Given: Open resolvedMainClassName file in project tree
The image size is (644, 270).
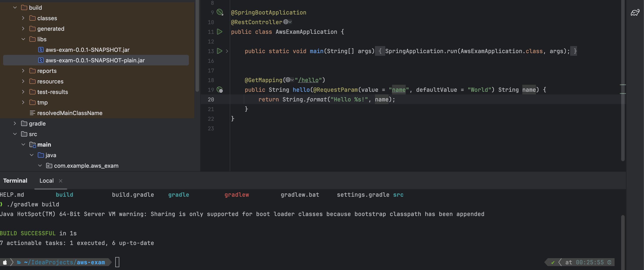Looking at the screenshot, I should [69, 113].
